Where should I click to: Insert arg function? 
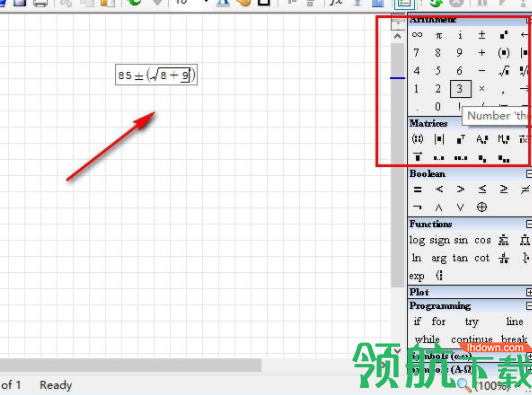(x=439, y=258)
